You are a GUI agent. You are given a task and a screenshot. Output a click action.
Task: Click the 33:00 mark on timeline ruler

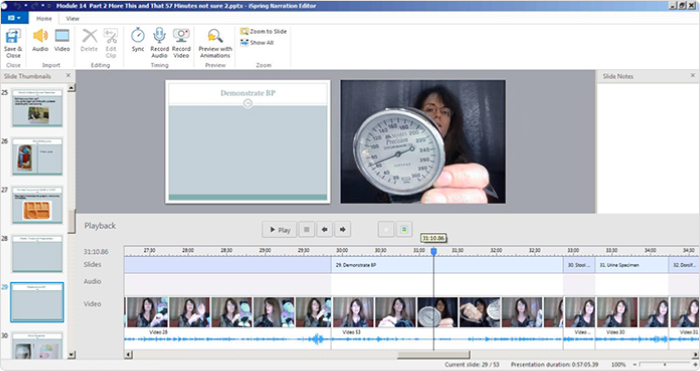click(x=573, y=251)
